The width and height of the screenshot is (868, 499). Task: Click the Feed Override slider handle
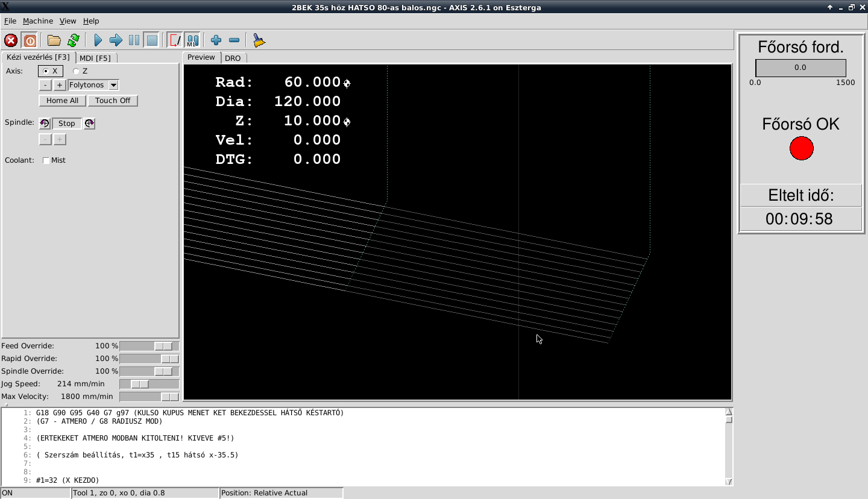tap(163, 346)
